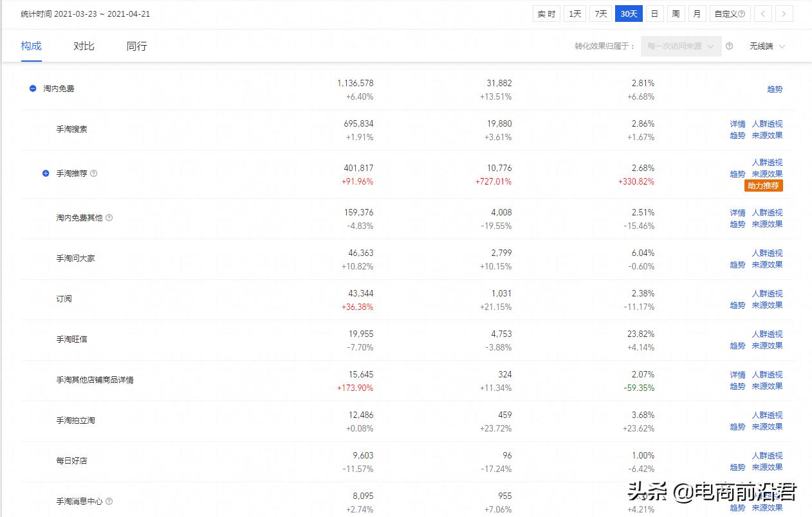812x517 pixels.
Task: Click help icon beside 淘内免费其他
Action: pyautogui.click(x=109, y=218)
